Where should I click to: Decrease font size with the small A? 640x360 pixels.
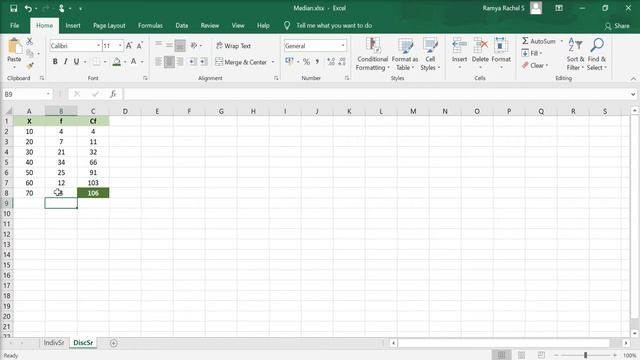click(x=140, y=46)
